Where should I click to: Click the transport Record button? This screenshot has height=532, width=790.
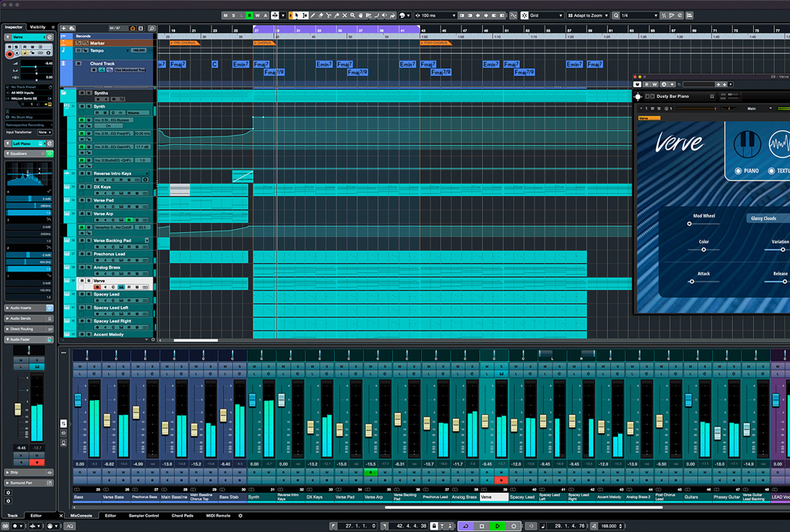coord(514,526)
